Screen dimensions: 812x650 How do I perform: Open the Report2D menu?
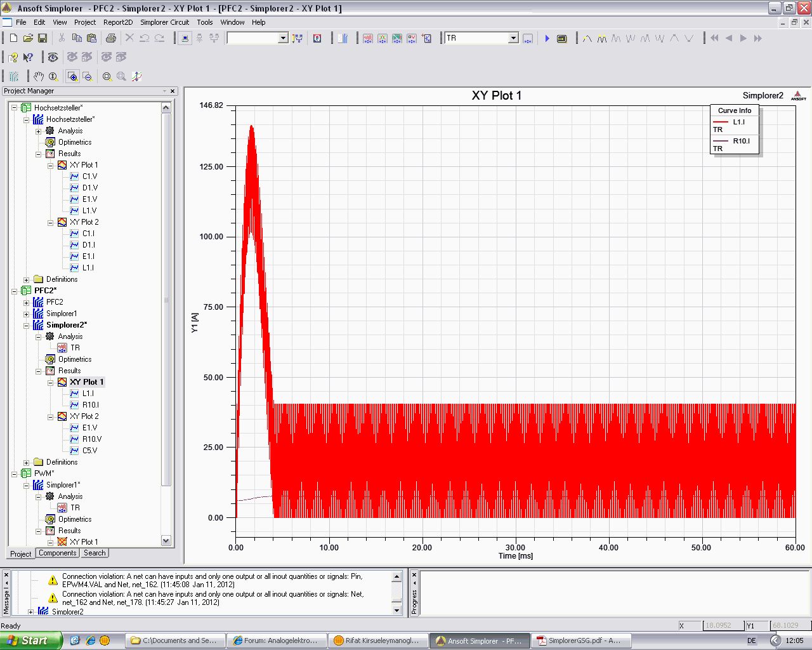click(x=118, y=22)
